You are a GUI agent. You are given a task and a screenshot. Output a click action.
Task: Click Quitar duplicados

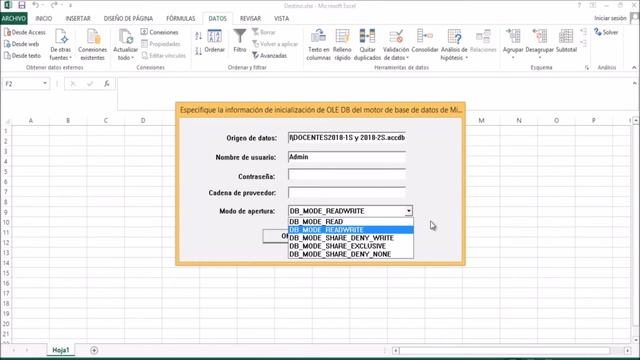click(x=367, y=45)
